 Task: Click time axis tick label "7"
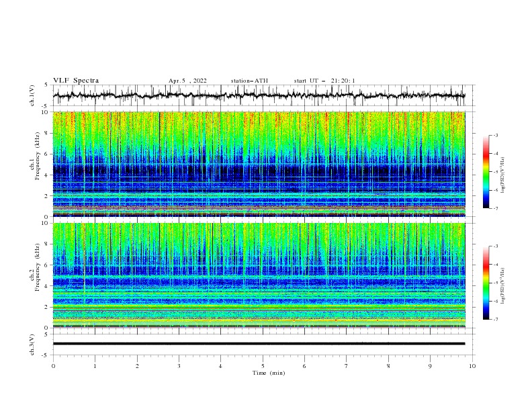[347, 366]
